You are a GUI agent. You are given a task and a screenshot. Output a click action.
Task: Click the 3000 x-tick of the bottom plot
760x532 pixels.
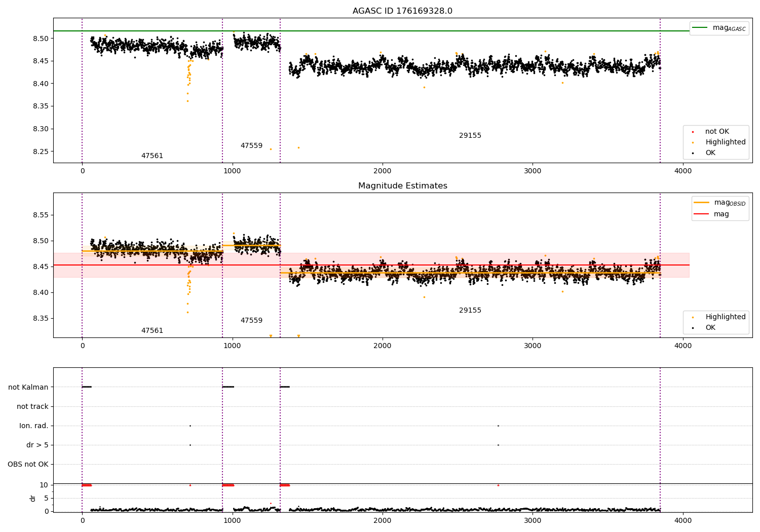(533, 520)
